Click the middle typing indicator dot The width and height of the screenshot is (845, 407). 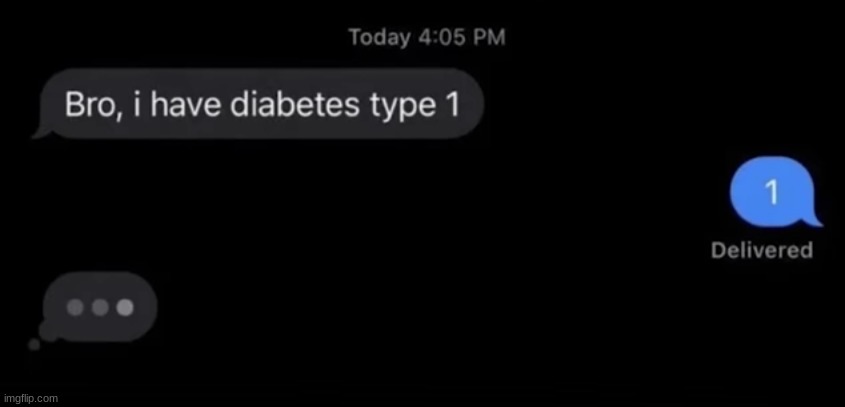[x=100, y=307]
